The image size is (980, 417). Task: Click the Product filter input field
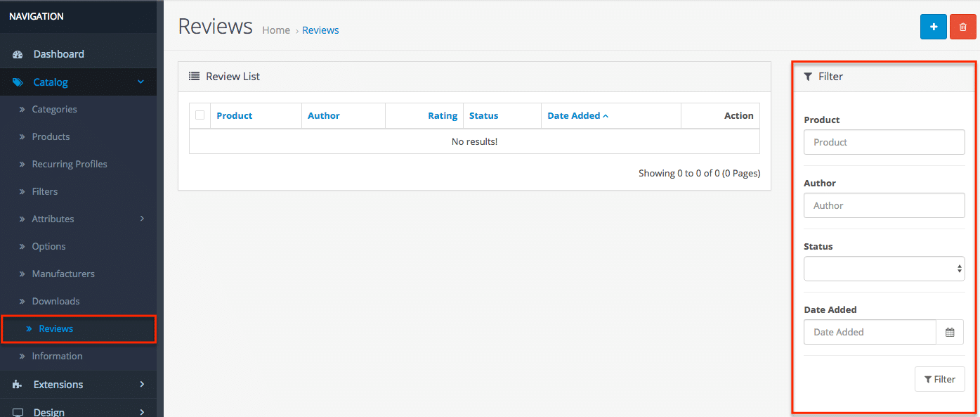(x=884, y=142)
